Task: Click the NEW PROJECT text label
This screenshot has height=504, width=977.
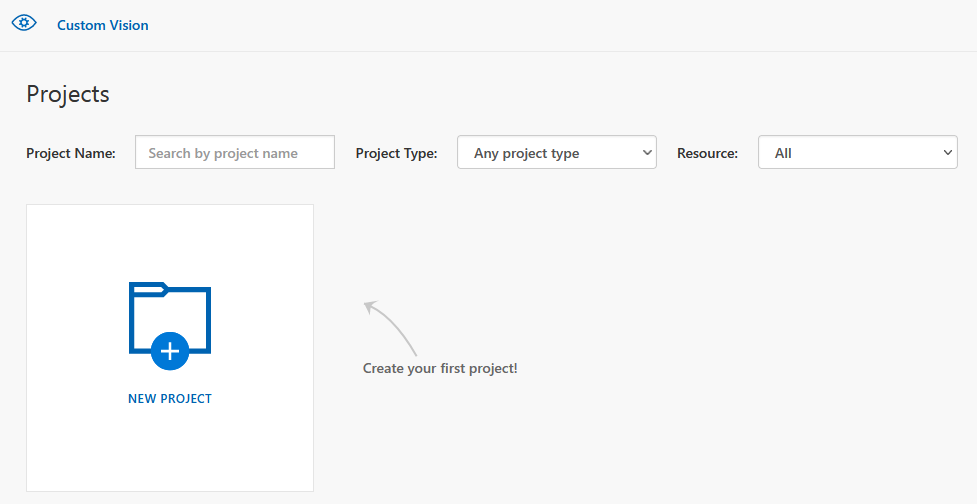Action: [170, 399]
